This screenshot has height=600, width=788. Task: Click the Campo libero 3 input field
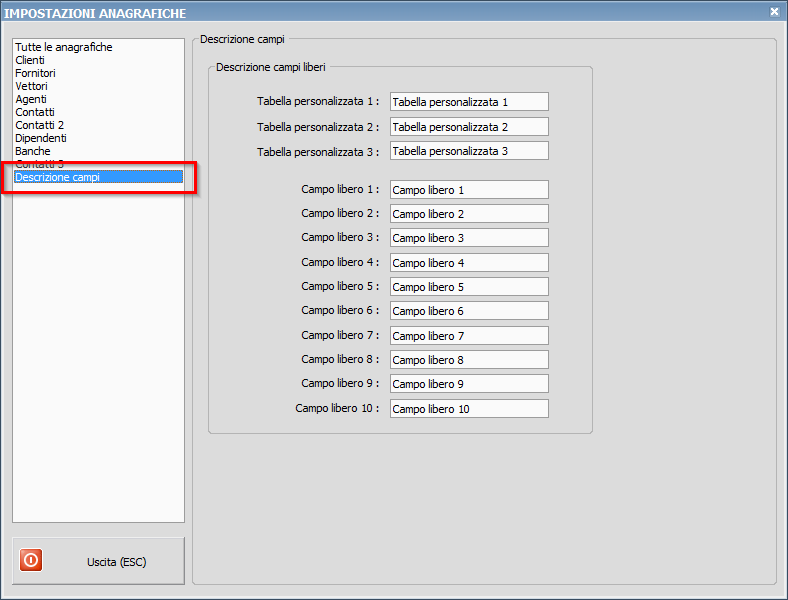click(469, 238)
